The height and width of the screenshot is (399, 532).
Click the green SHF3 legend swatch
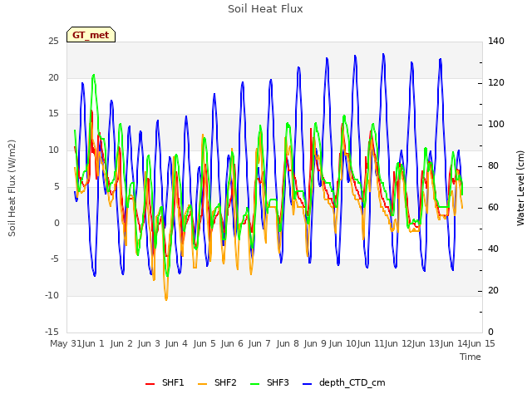255,384
